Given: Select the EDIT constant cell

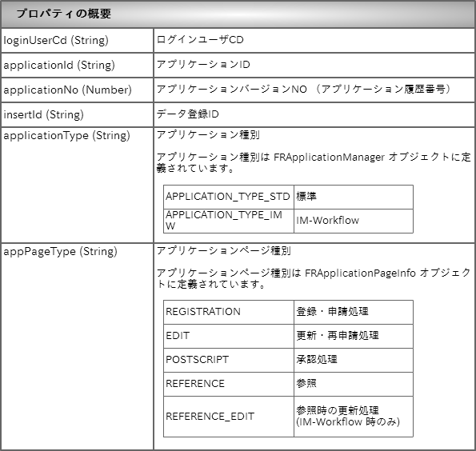Looking at the screenshot, I should 229,336.
